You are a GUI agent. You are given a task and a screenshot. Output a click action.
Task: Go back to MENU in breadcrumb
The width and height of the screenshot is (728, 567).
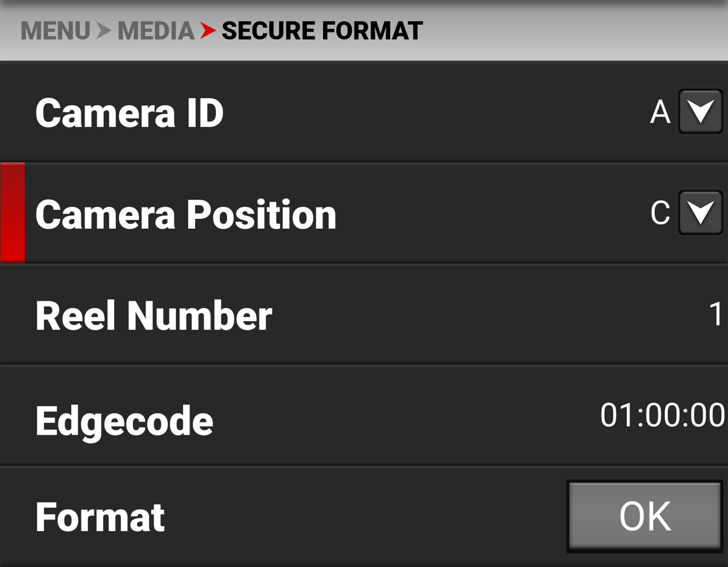tap(55, 31)
